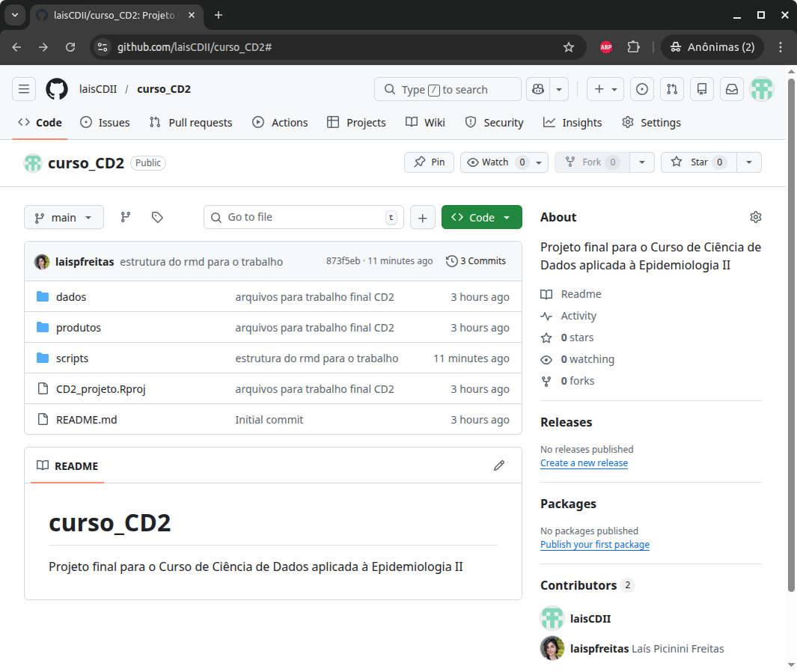Switch to the Pull requests tab
This screenshot has width=797, height=672.
point(191,123)
